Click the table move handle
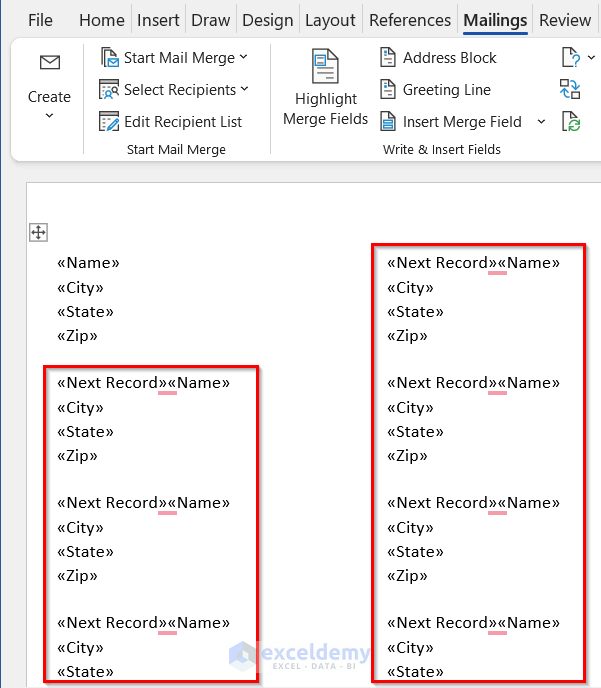 coord(38,233)
